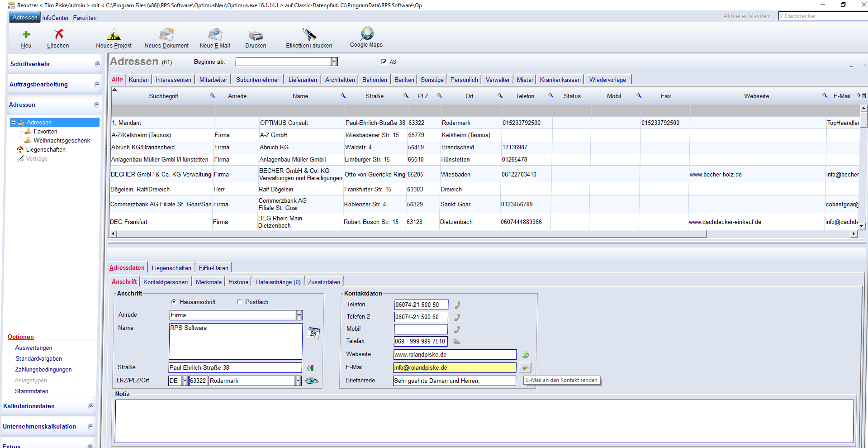
Task: Open the Auswertungen link under Optionen
Action: pos(33,348)
